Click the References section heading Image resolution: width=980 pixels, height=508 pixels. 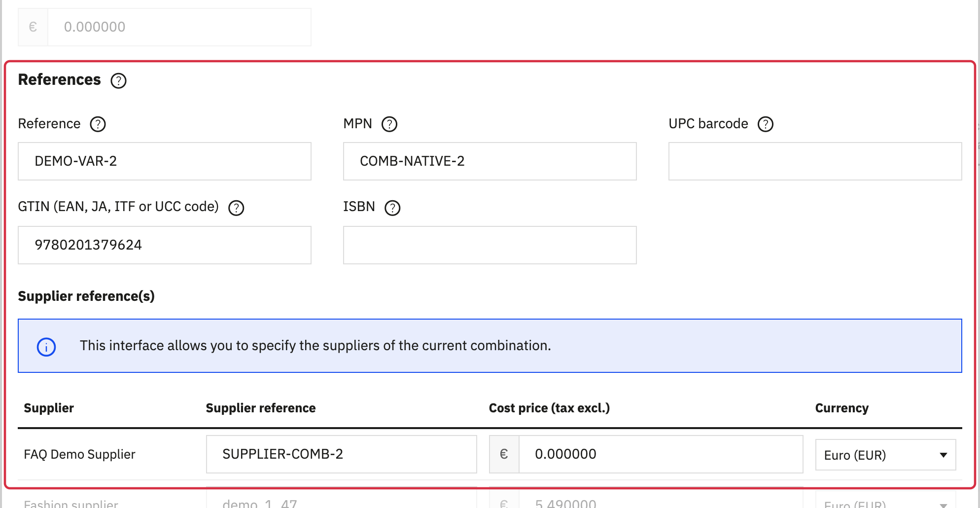pos(59,79)
